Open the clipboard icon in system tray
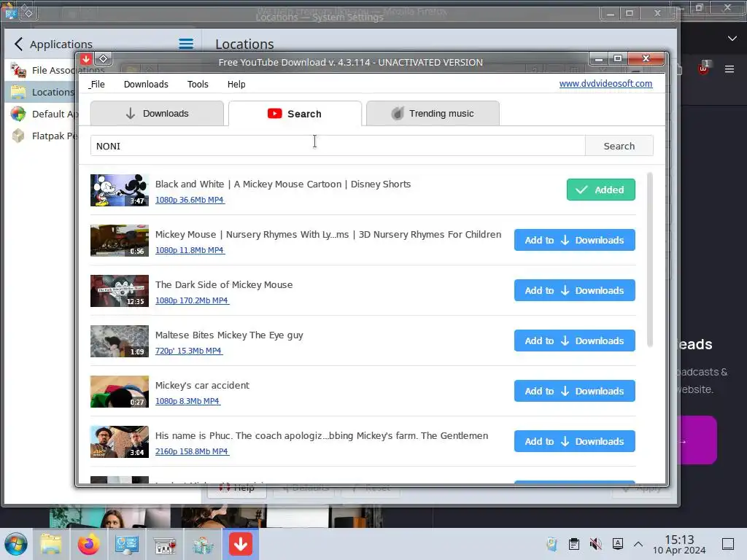This screenshot has width=747, height=560. click(574, 544)
